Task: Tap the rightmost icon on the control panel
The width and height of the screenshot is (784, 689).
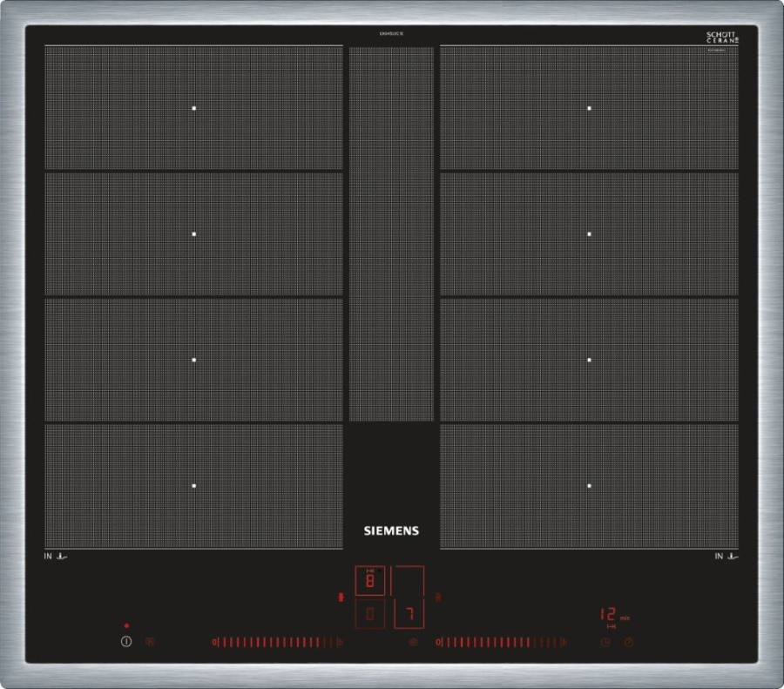Action: pyautogui.click(x=629, y=643)
